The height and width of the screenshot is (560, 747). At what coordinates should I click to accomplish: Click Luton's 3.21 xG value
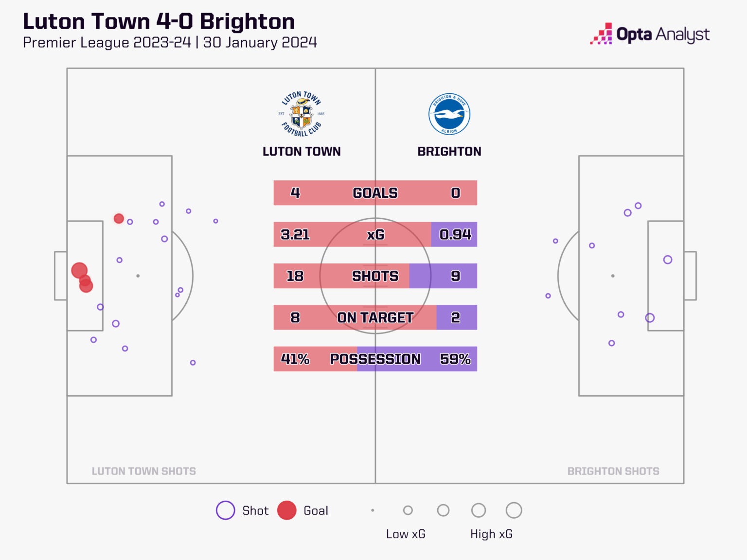(295, 235)
